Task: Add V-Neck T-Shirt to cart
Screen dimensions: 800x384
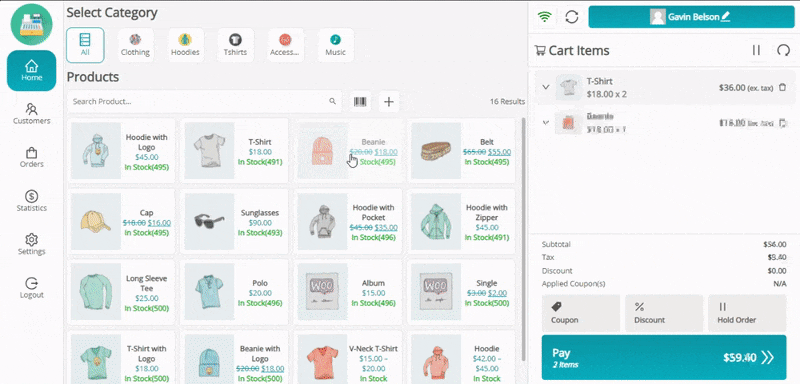Action: click(348, 357)
